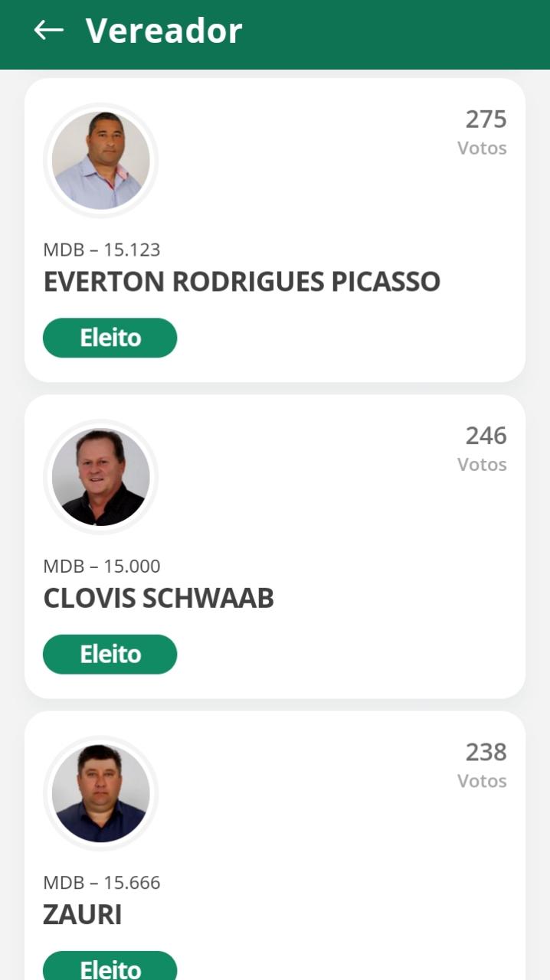Click party number MDB – 15.000

point(102,567)
